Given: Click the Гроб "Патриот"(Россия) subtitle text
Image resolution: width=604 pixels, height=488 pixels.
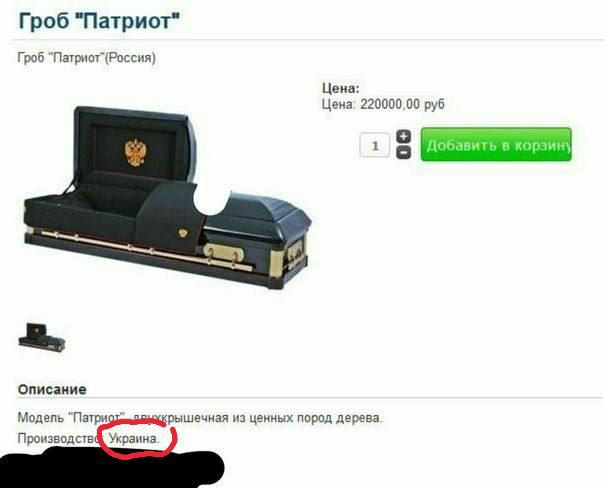Looking at the screenshot, I should (x=87, y=58).
